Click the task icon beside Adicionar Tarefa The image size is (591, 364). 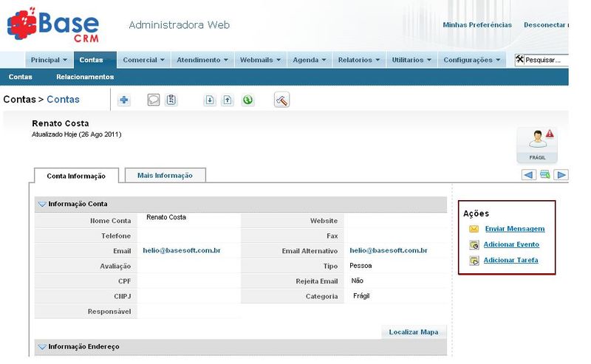tap(474, 261)
